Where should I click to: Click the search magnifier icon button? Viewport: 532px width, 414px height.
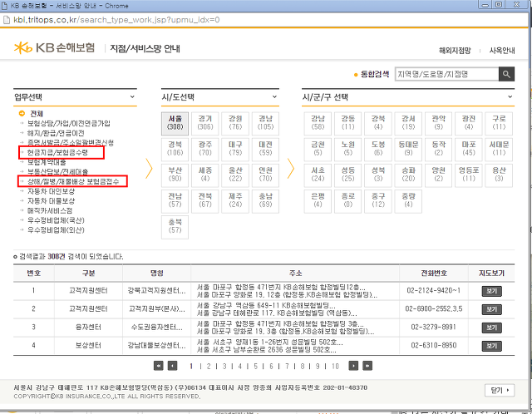(506, 74)
